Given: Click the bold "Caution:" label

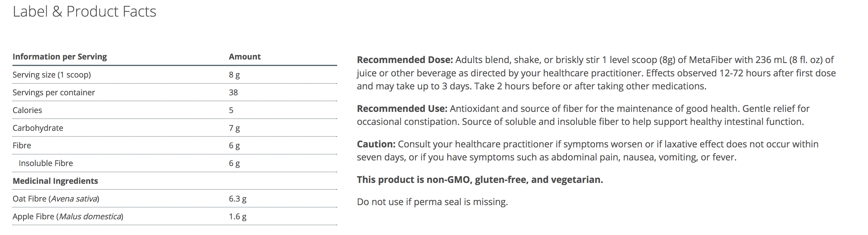Looking at the screenshot, I should tap(376, 144).
